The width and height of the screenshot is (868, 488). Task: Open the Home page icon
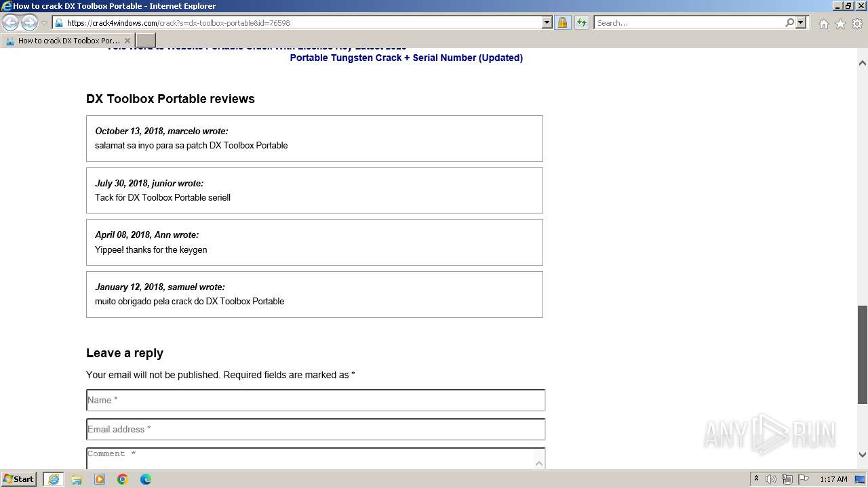click(823, 24)
